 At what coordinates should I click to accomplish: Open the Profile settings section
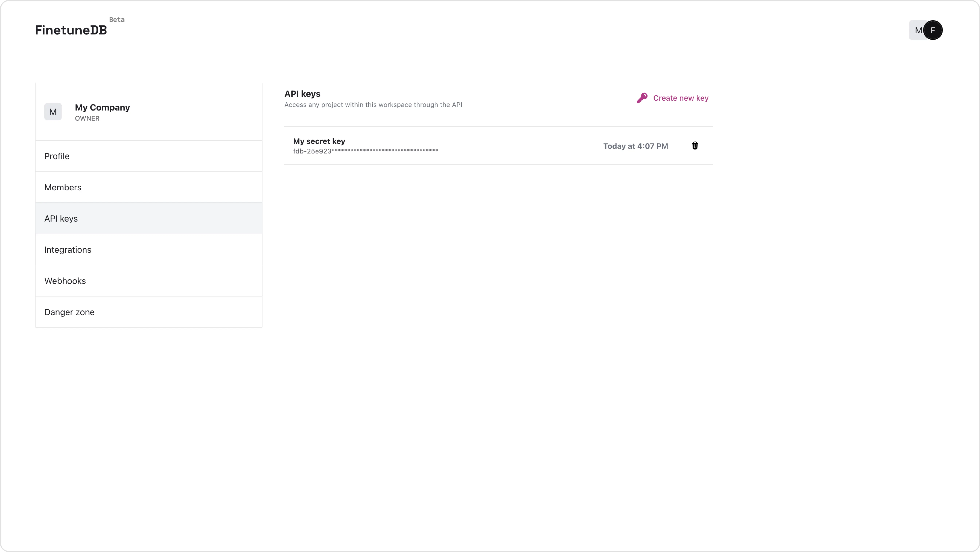tap(57, 156)
